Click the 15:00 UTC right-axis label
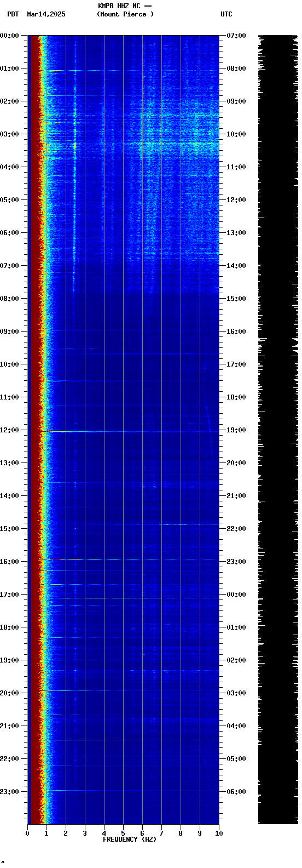The height and width of the screenshot is (868, 302). point(236,299)
